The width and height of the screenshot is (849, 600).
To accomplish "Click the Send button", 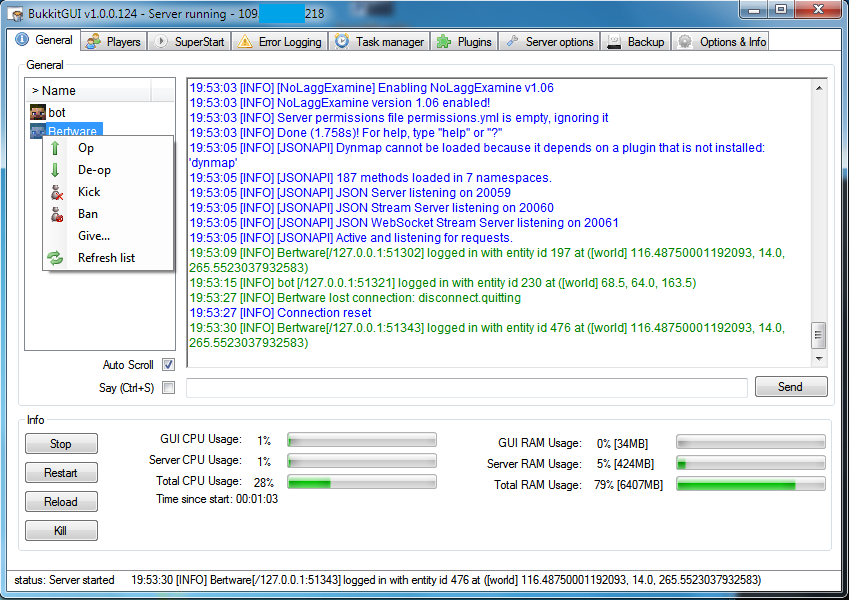I will [x=791, y=387].
